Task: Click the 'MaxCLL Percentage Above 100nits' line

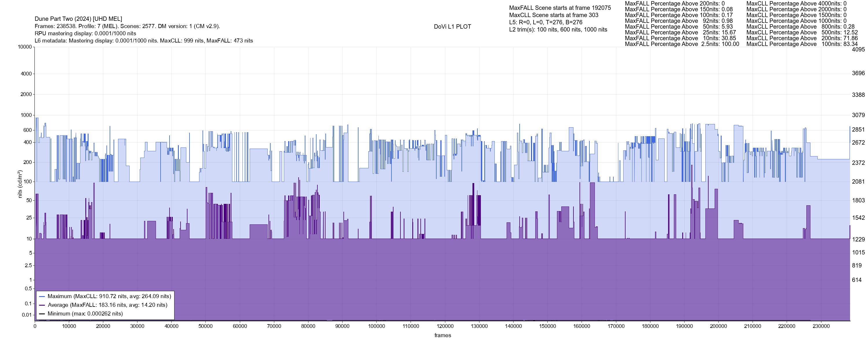Action: point(802,44)
